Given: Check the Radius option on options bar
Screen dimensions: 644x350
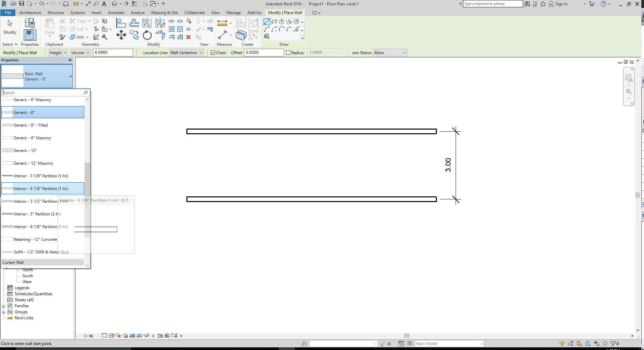Looking at the screenshot, I should pos(288,52).
